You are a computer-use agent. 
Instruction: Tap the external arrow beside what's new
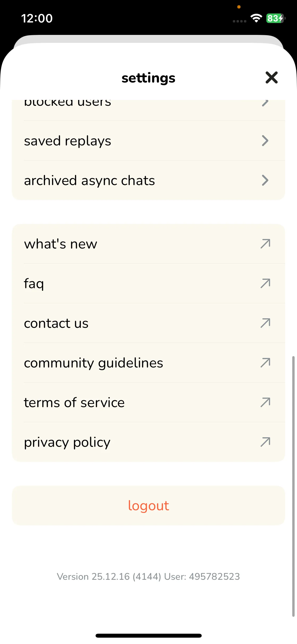(x=265, y=244)
